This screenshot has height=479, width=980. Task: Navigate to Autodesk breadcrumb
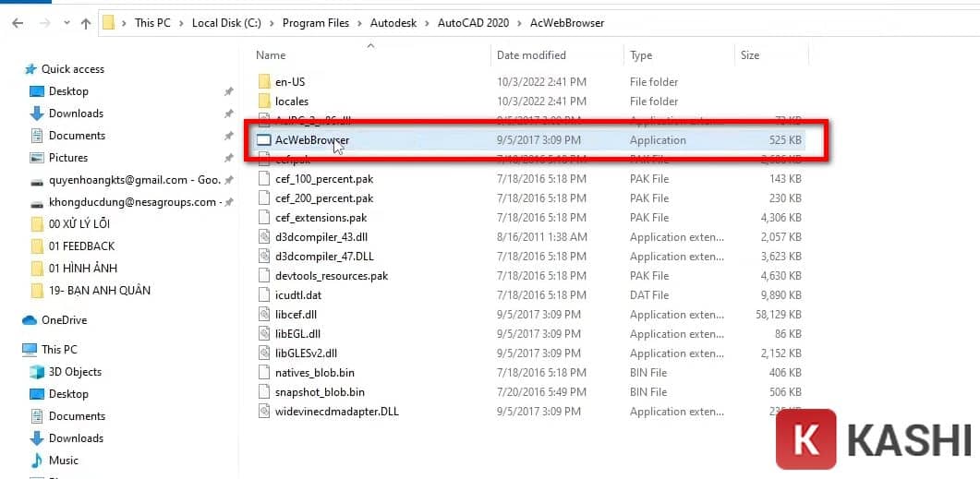392,23
